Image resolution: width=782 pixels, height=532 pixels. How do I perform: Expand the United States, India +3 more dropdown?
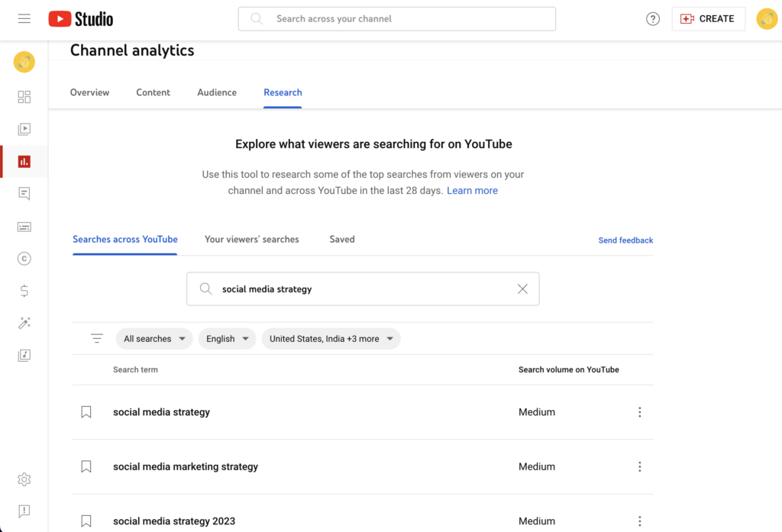tap(331, 339)
